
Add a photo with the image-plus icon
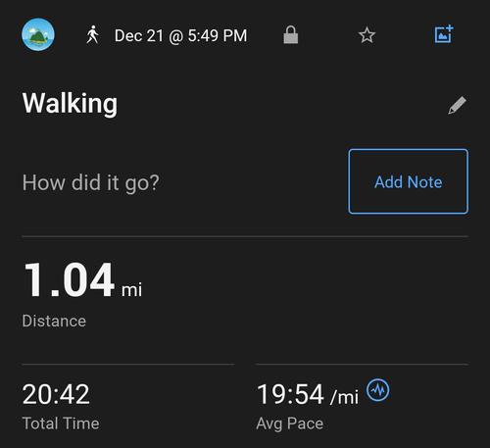[x=444, y=34]
